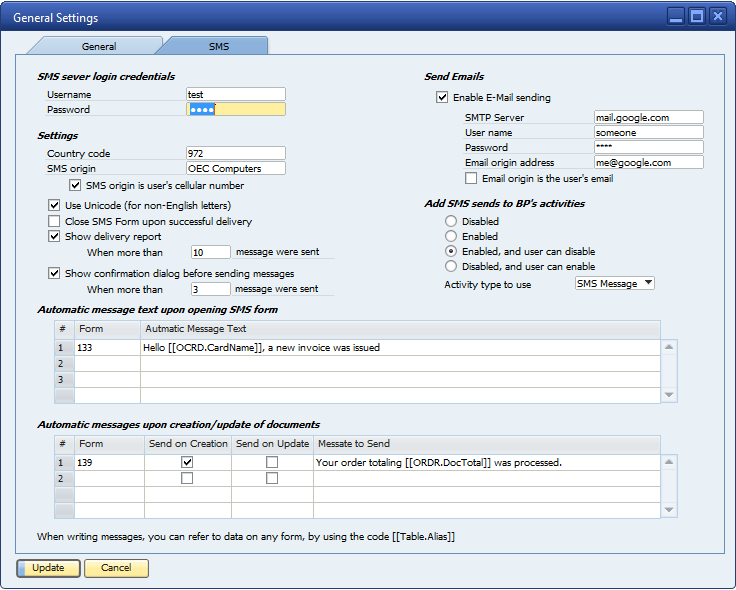Edit the Country code field

pos(236,153)
